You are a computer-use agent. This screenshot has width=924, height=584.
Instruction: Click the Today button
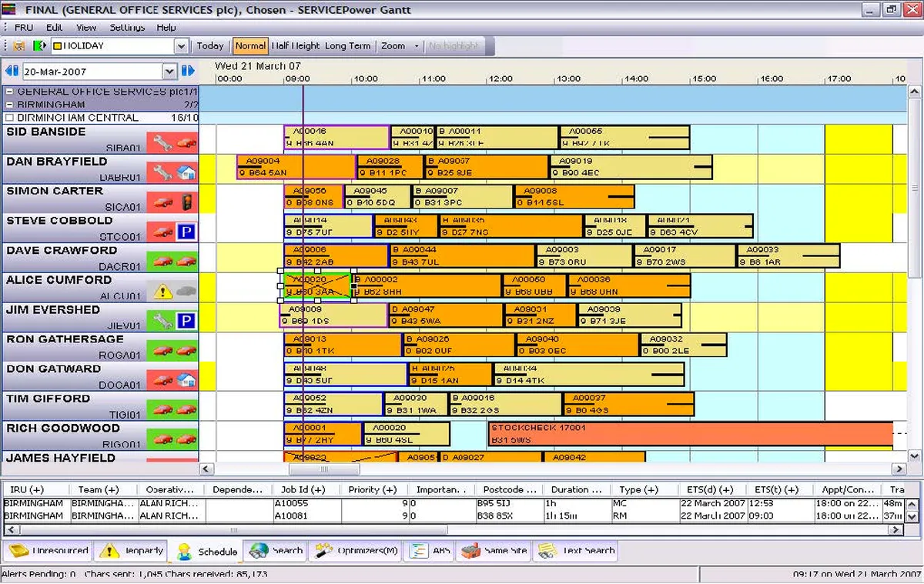[x=209, y=46]
